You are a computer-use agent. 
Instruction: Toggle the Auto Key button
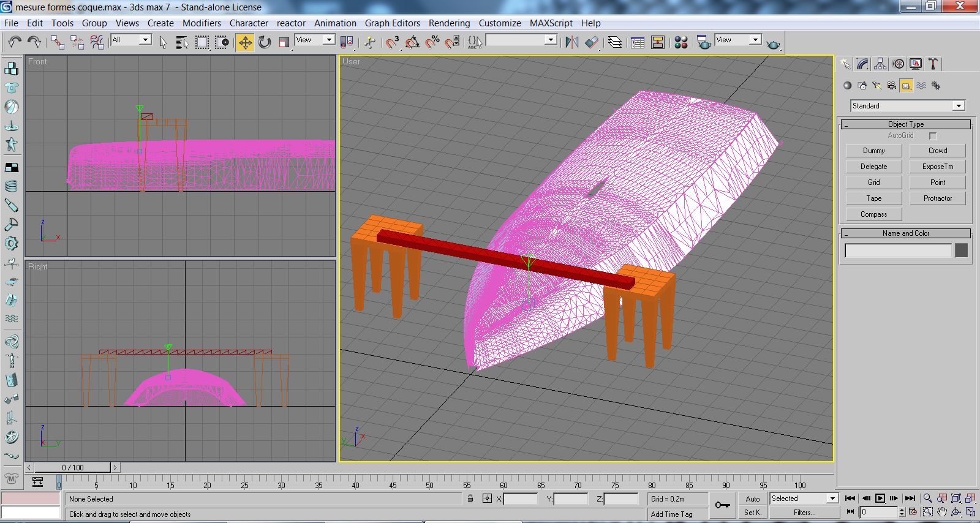[753, 499]
